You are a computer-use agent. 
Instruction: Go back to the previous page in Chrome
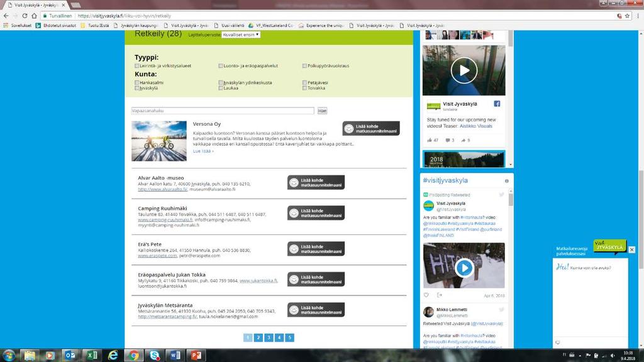pyautogui.click(x=6, y=16)
